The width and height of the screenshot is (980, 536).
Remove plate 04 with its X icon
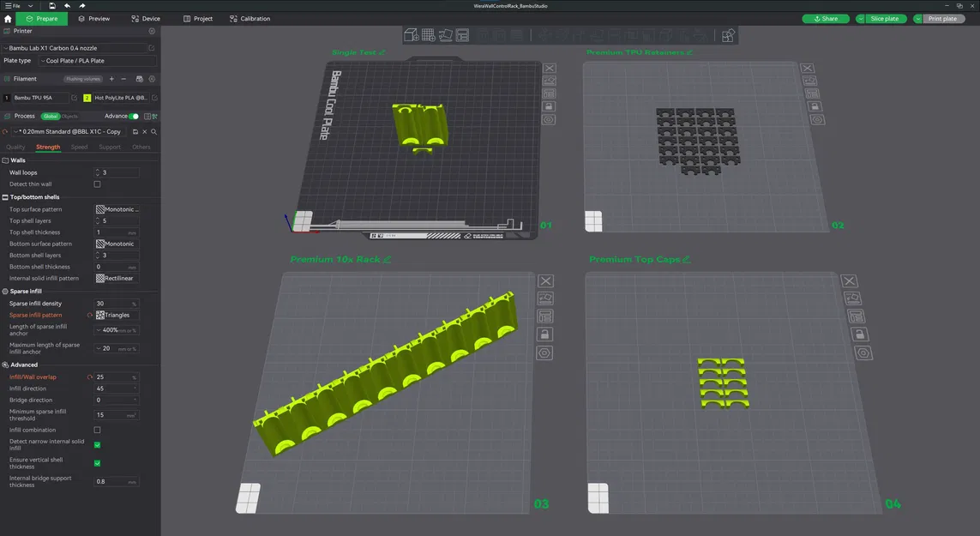tap(849, 280)
